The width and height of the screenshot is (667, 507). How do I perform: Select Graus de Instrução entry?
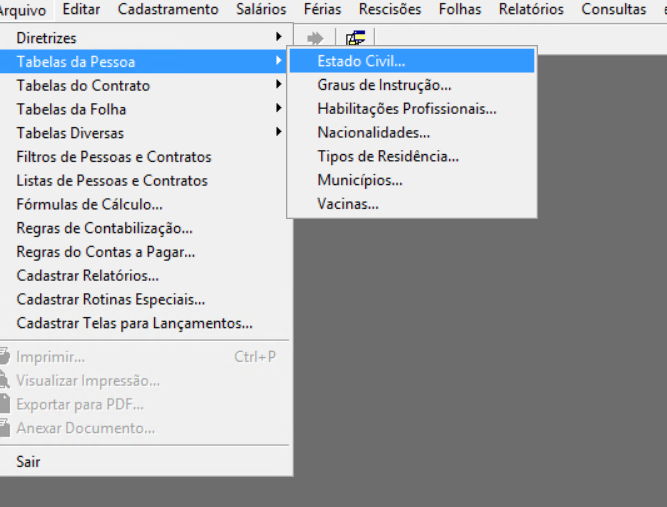[384, 86]
